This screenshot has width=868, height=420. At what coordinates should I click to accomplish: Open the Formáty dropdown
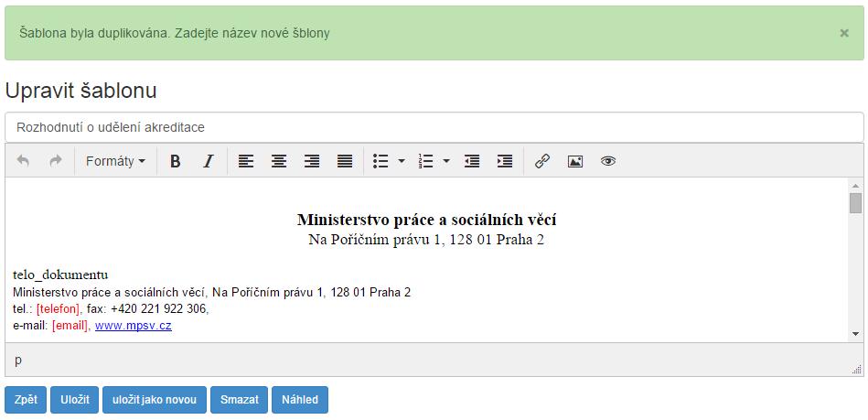[115, 161]
